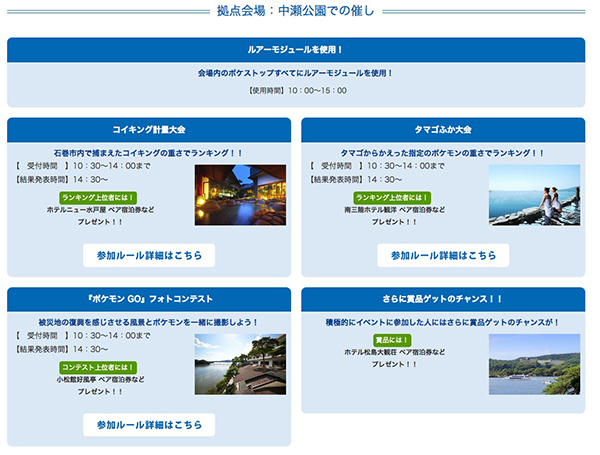
Task: Click the 使用時間 10：00〜15：00 line
Action: [x=298, y=91]
